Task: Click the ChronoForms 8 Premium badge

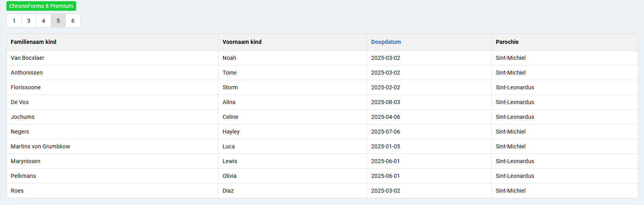Action: [x=41, y=6]
